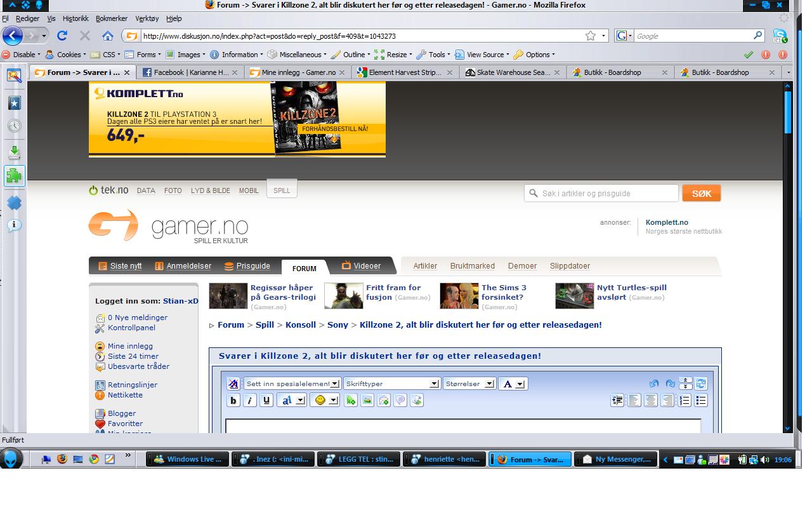This screenshot has height=508, width=812.
Task: Click the Killzone 2 Komplett ad banner
Action: (x=237, y=119)
